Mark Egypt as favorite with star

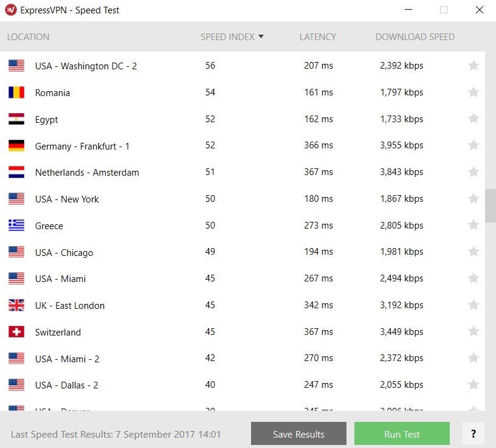coord(474,119)
